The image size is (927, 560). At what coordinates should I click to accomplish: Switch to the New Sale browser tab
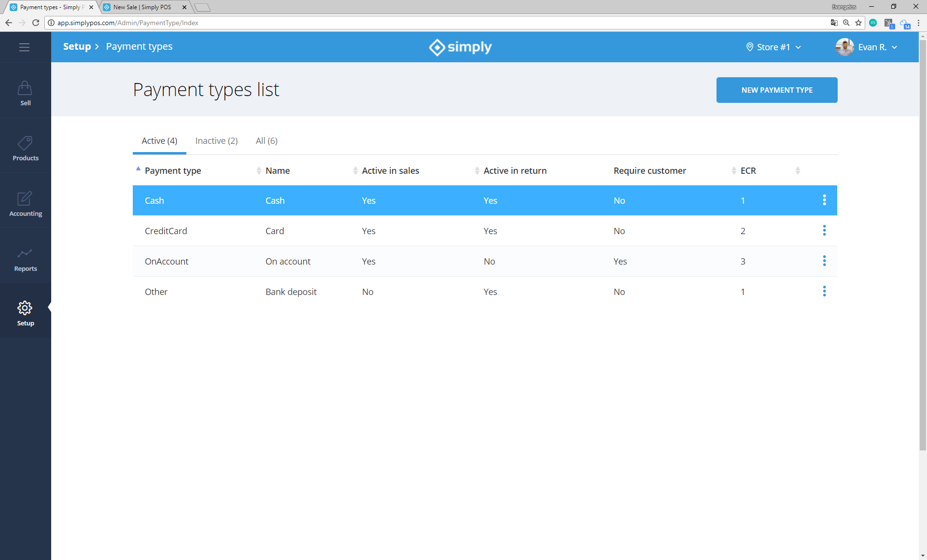[x=141, y=7]
